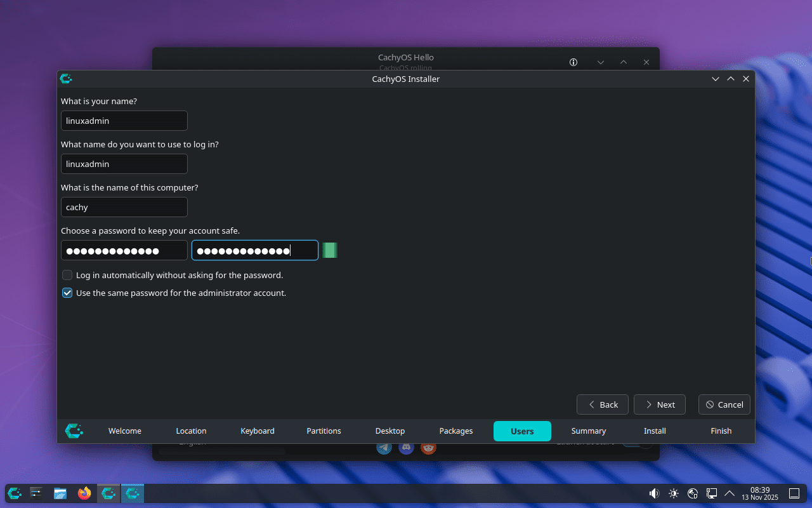Click the CachyOS logo in the installer status bar
Viewport: 812px width, 508px height.
click(74, 431)
